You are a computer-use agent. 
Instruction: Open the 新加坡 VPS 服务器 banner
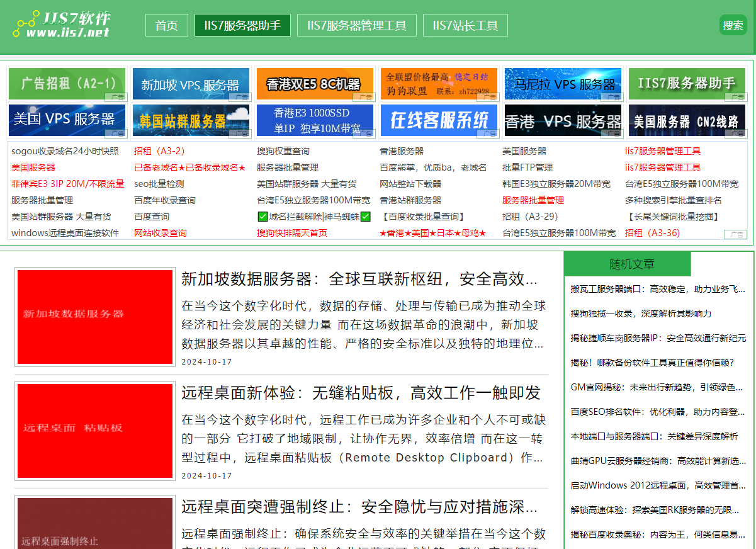click(191, 84)
